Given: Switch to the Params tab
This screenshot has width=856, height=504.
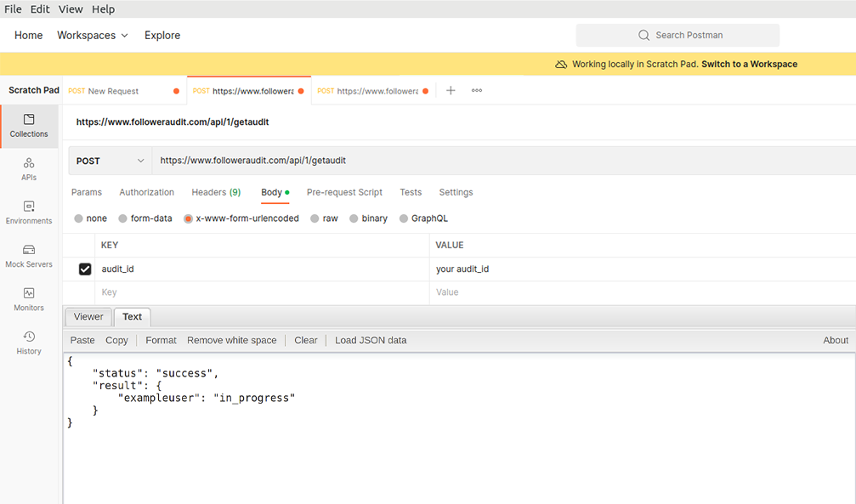Looking at the screenshot, I should (86, 192).
